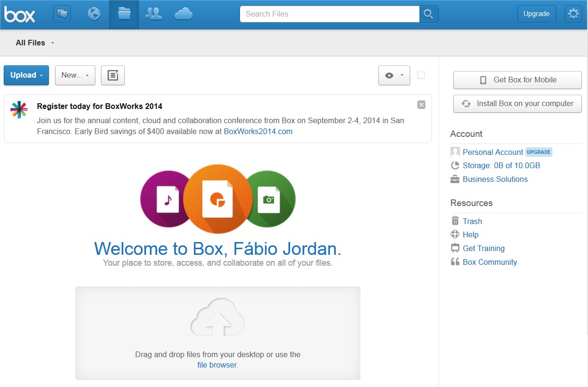Tick the select-all checkbox

(x=421, y=75)
